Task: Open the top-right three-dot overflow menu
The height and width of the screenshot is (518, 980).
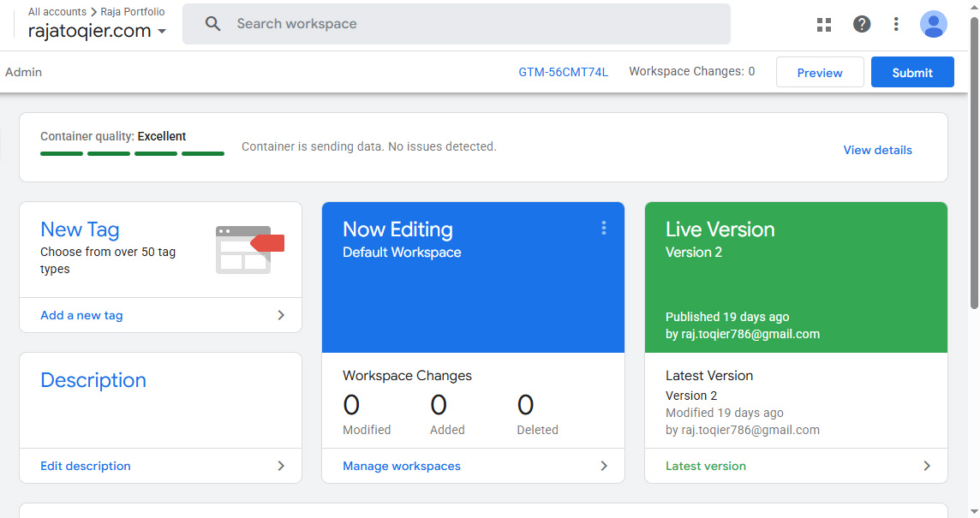Action: pos(895,24)
